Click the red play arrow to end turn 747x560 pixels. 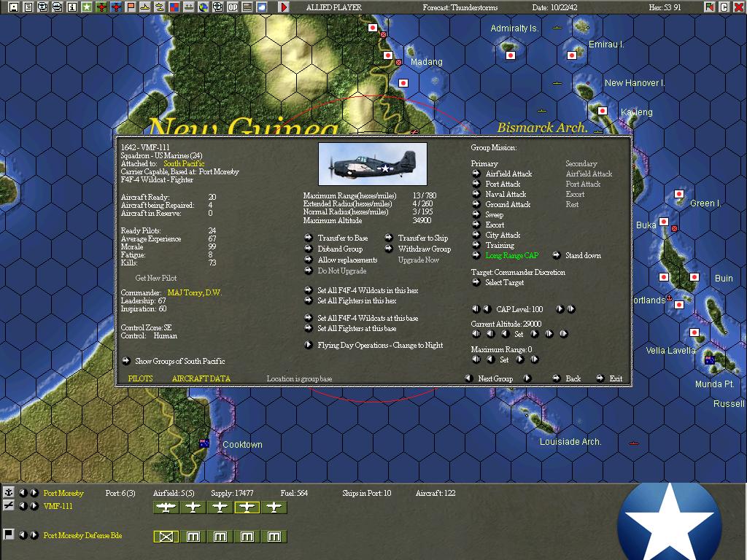tap(284, 7)
